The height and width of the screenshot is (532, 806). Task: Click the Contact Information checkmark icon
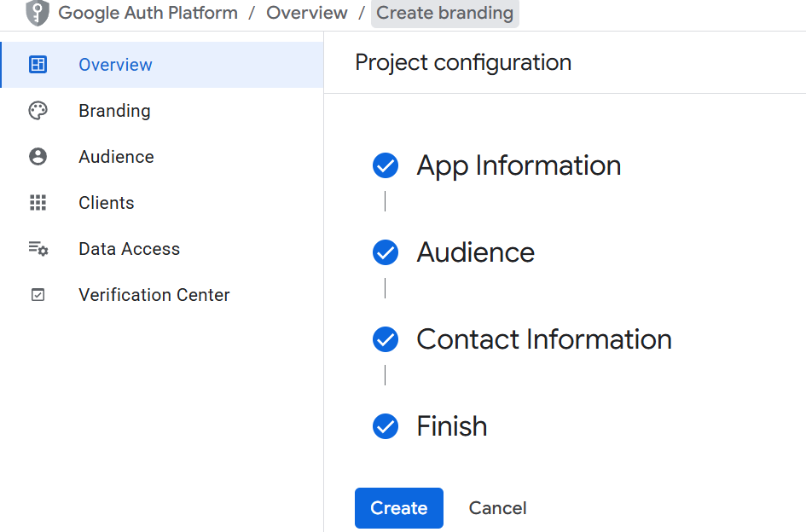[x=386, y=339]
